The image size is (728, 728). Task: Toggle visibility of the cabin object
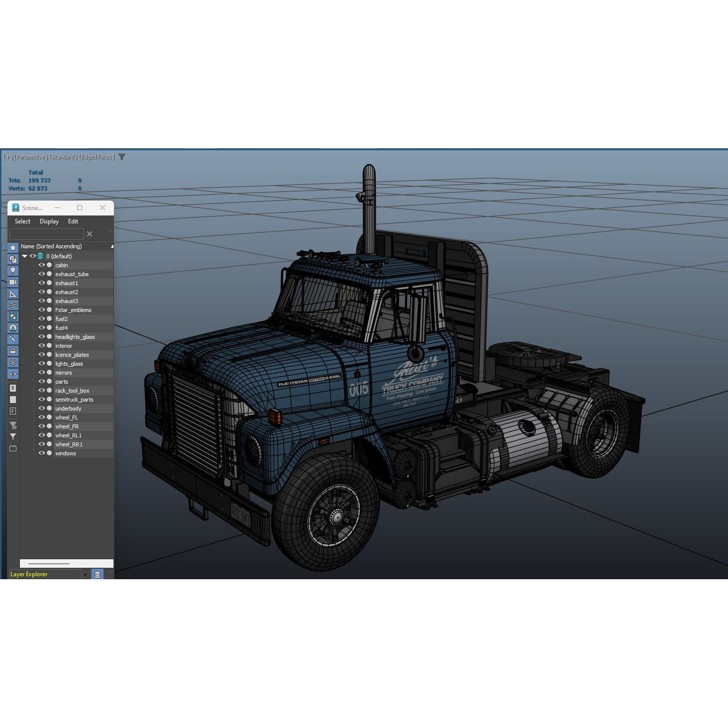click(42, 265)
